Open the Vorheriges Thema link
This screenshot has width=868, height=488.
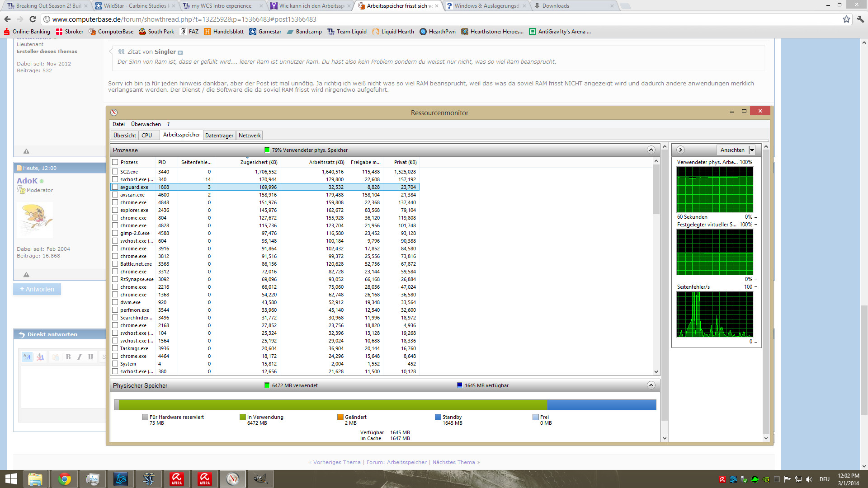click(336, 462)
